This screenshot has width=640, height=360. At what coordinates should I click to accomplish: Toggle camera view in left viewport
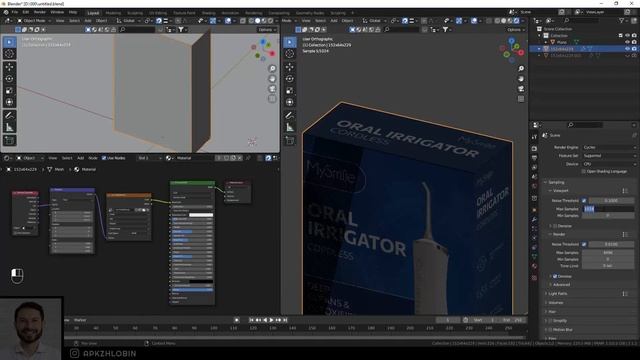click(272, 89)
